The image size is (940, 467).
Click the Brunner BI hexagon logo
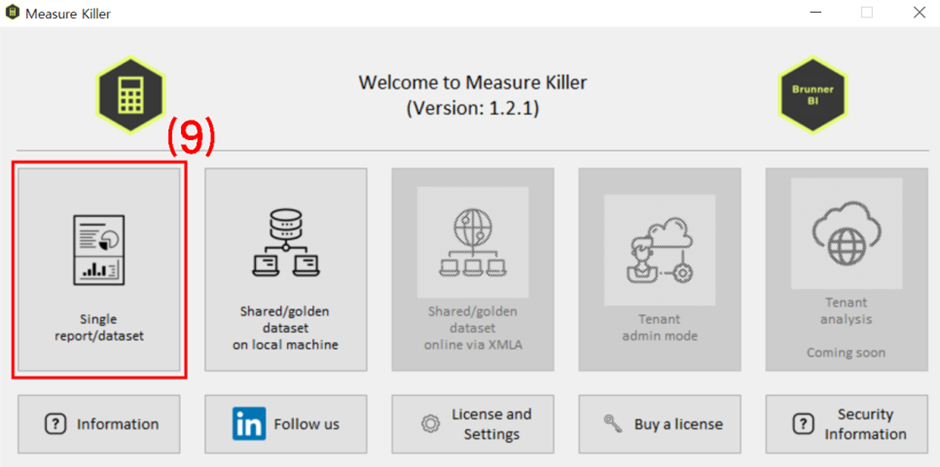tap(812, 95)
